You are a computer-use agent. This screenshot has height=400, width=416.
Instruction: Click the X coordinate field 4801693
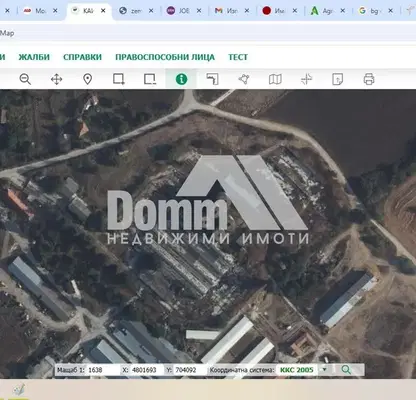click(147, 370)
